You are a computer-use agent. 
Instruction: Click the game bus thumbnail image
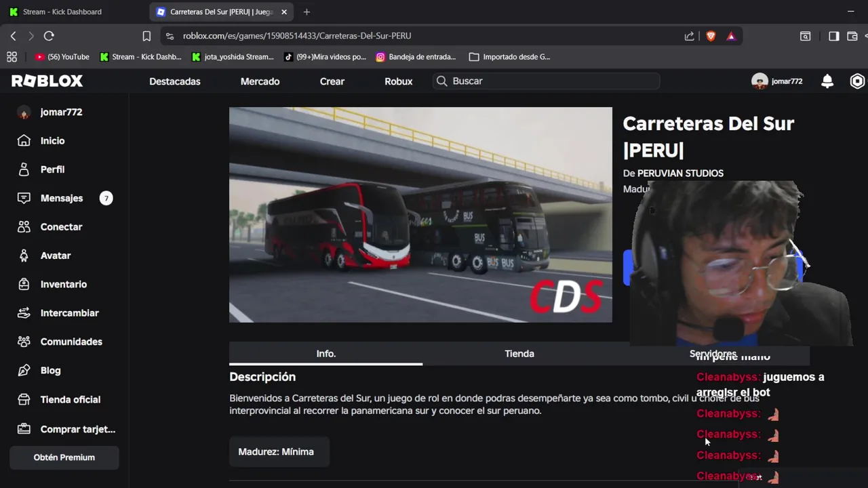click(420, 214)
